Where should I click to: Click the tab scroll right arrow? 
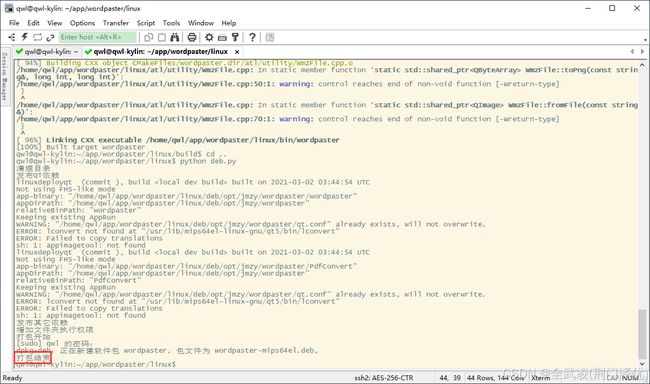pyautogui.click(x=643, y=52)
